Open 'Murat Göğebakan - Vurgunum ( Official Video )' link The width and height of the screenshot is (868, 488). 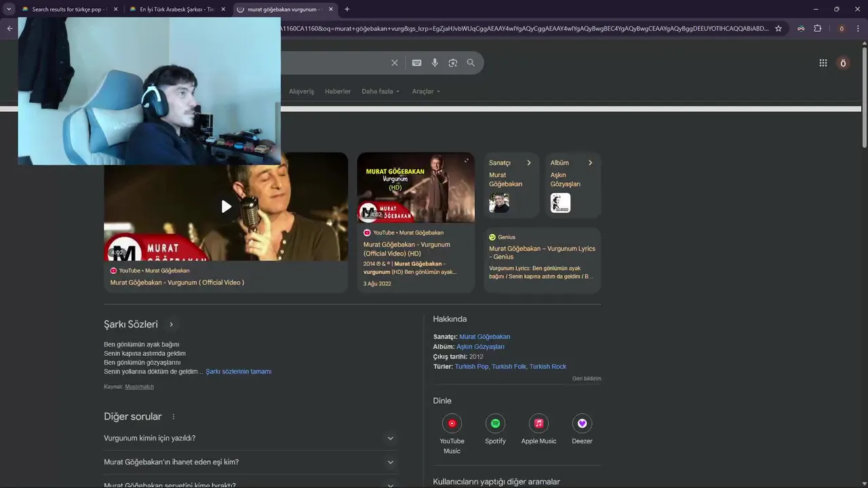click(x=177, y=283)
